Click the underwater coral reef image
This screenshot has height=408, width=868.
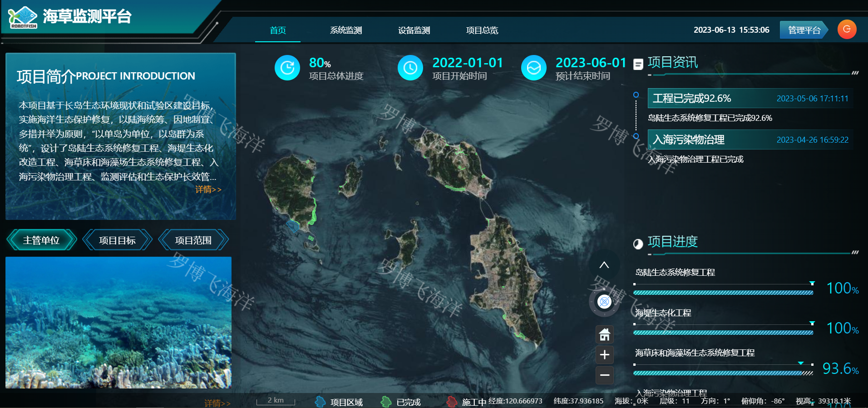tap(118, 323)
